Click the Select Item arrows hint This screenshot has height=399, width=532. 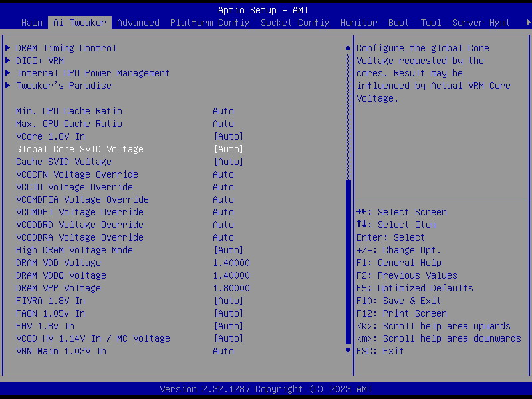point(396,225)
